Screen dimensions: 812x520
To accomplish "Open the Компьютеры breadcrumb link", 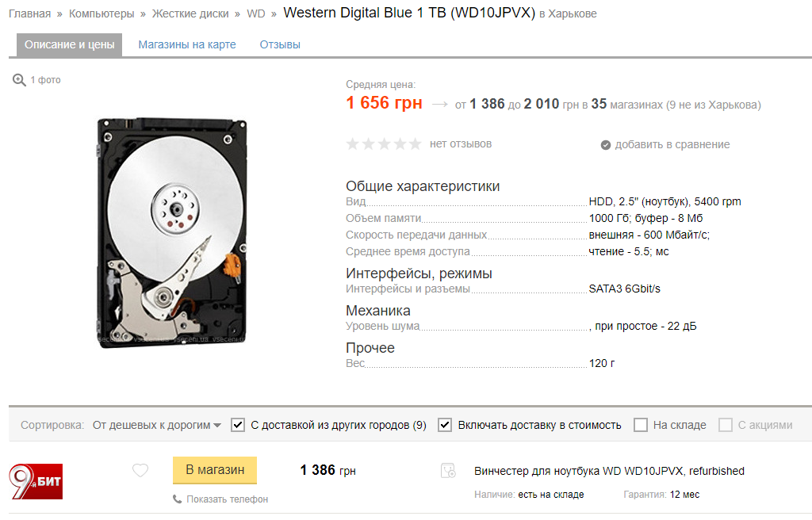I will point(101,13).
